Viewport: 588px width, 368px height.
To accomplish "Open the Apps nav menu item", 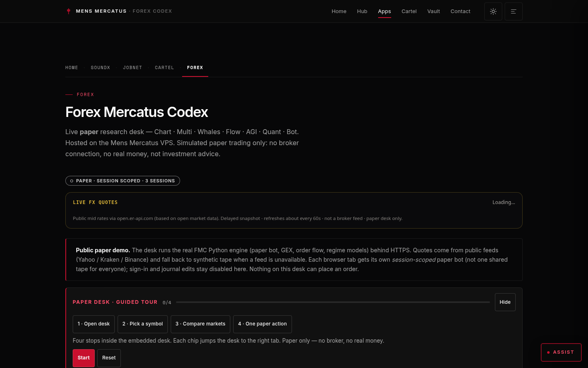I will (384, 11).
